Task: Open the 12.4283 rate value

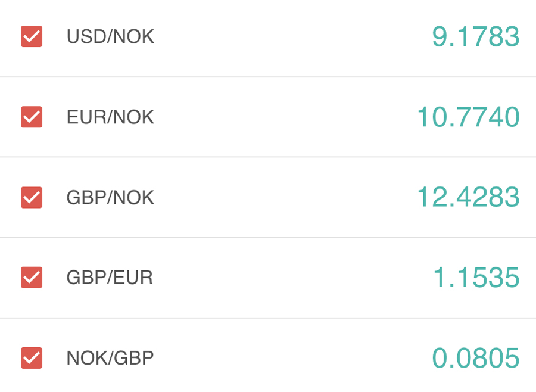Action: pyautogui.click(x=468, y=197)
